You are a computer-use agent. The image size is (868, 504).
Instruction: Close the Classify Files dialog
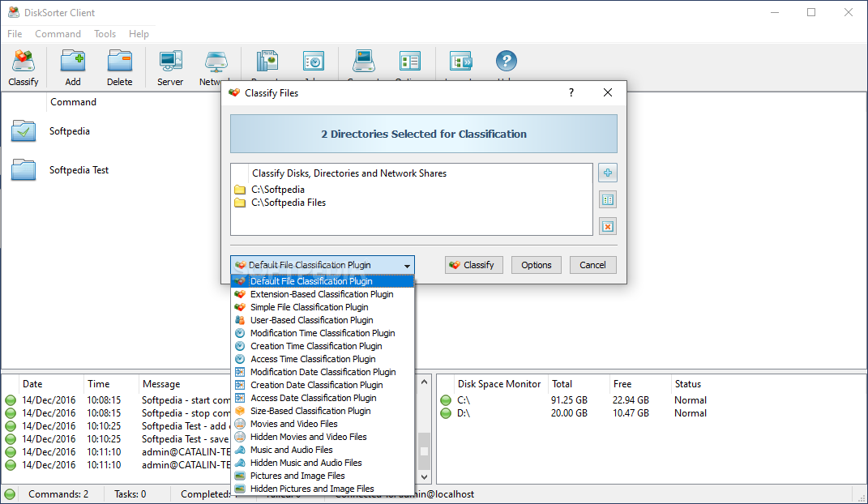tap(607, 93)
